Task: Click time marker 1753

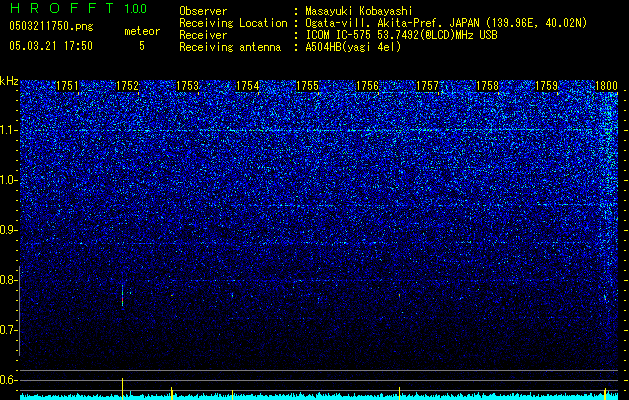Action: [187, 86]
